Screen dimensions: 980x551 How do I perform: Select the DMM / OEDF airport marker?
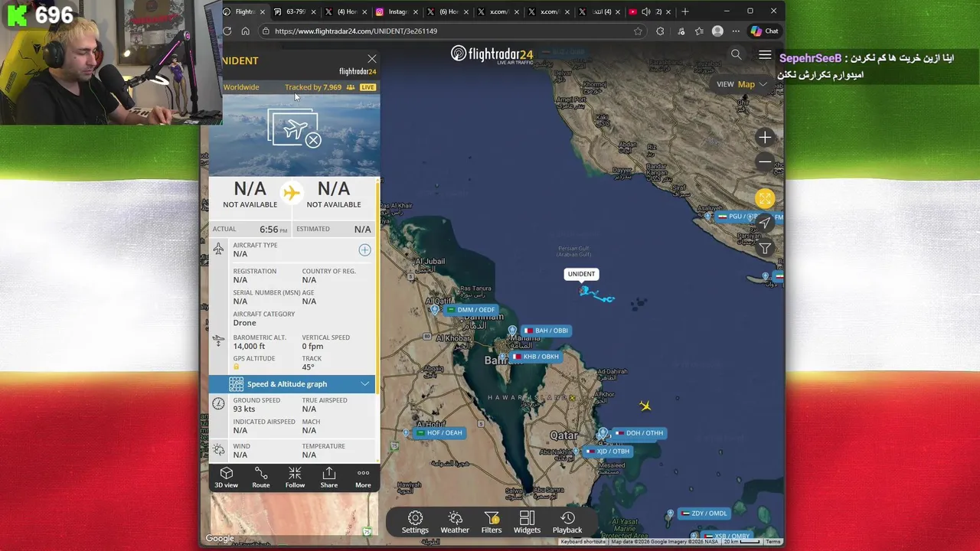(x=471, y=310)
